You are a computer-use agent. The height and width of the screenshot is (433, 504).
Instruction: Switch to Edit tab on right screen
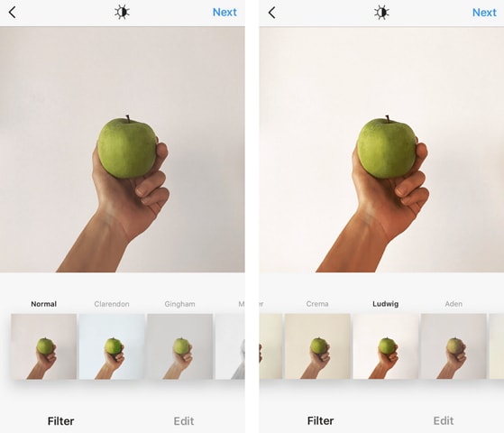(x=444, y=420)
